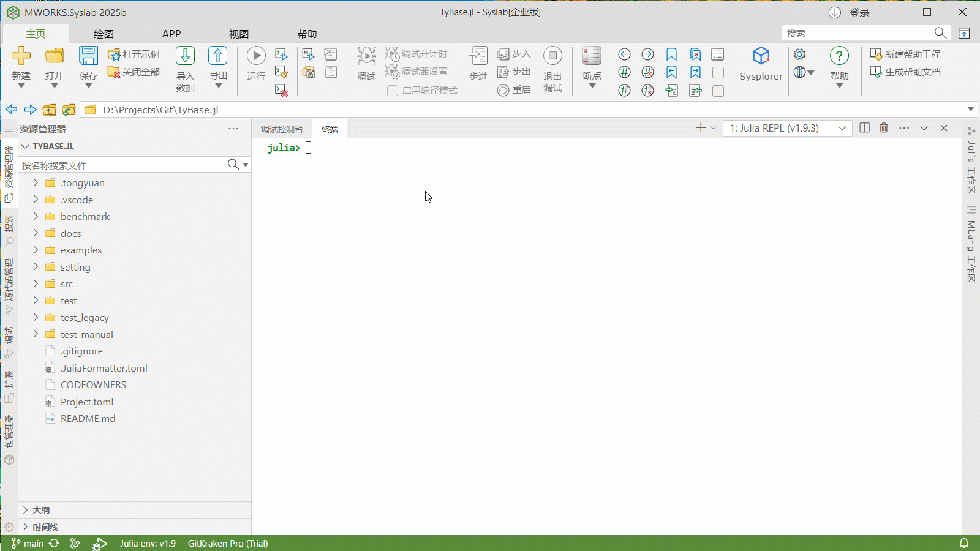The height and width of the screenshot is (551, 980).
Task: Expand the .tongyuan folder
Action: [x=36, y=182]
